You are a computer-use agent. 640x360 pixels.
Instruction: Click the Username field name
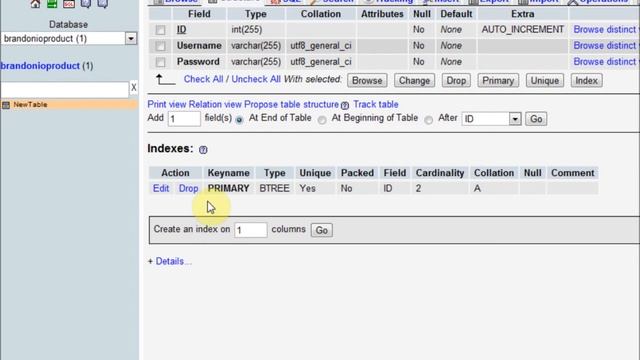point(199,46)
